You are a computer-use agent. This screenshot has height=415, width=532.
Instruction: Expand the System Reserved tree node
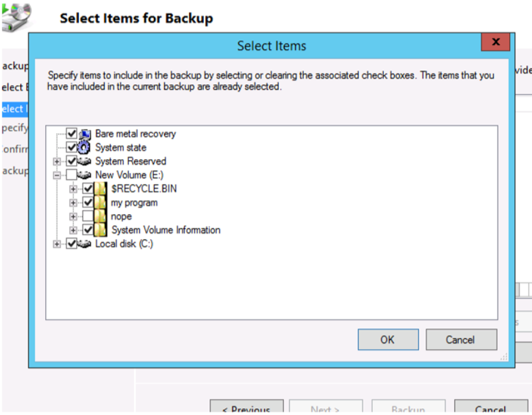pyautogui.click(x=57, y=161)
